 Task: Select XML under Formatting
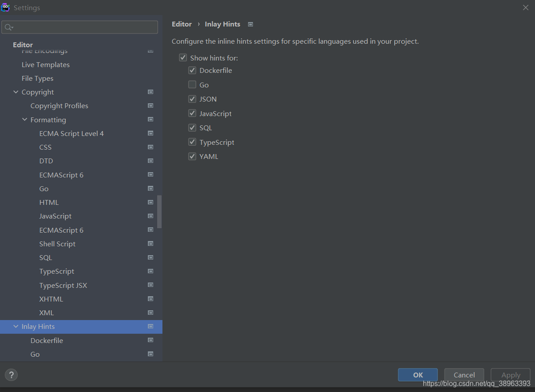pos(46,313)
